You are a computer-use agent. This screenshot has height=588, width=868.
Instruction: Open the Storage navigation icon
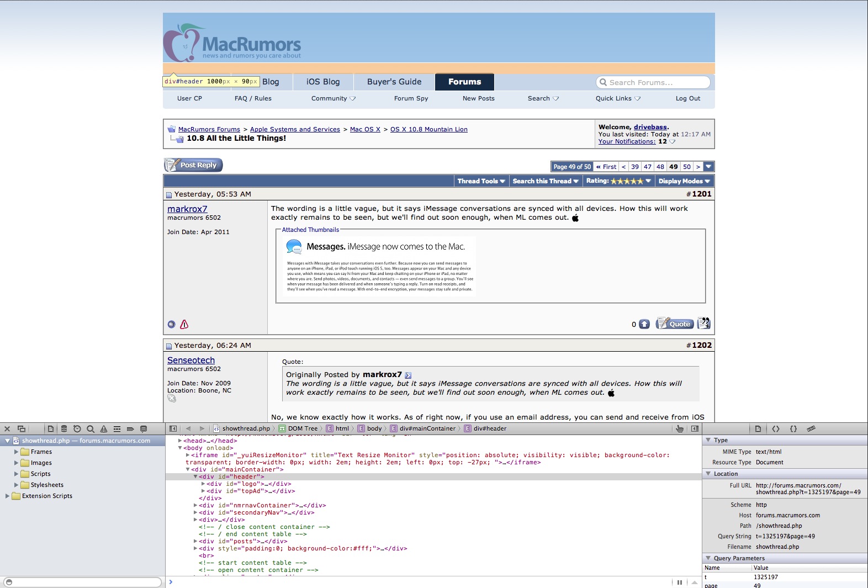coord(64,429)
